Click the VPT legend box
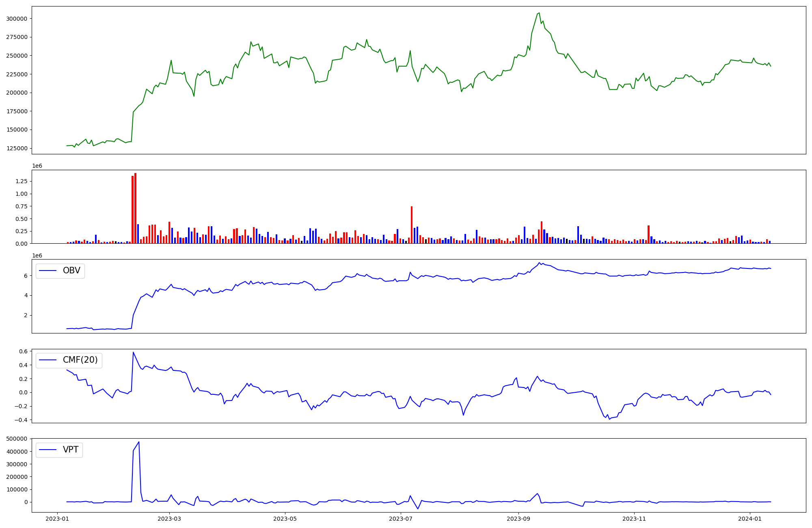The height and width of the screenshot is (528, 812). tap(59, 450)
